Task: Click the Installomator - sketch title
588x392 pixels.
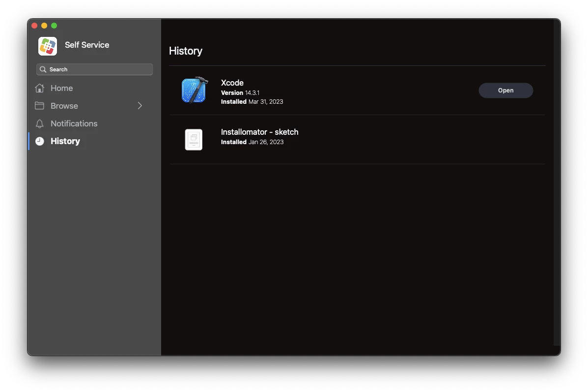Action: coord(259,132)
